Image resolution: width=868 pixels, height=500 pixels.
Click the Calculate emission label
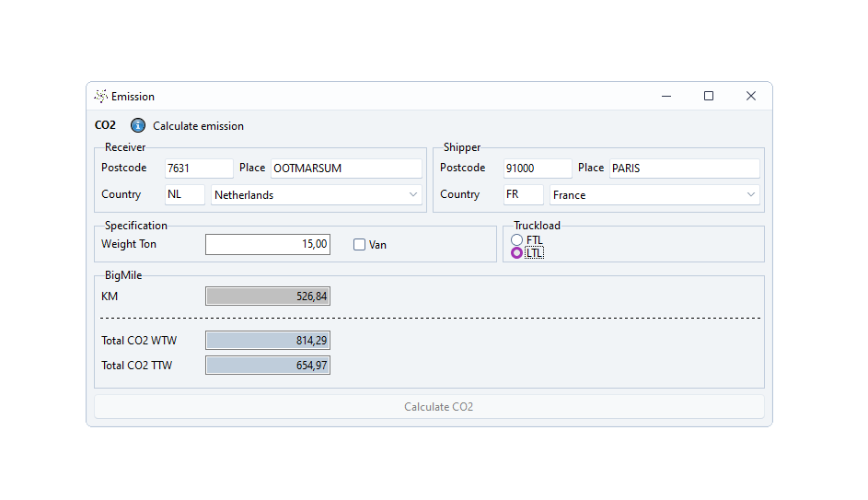[198, 126]
